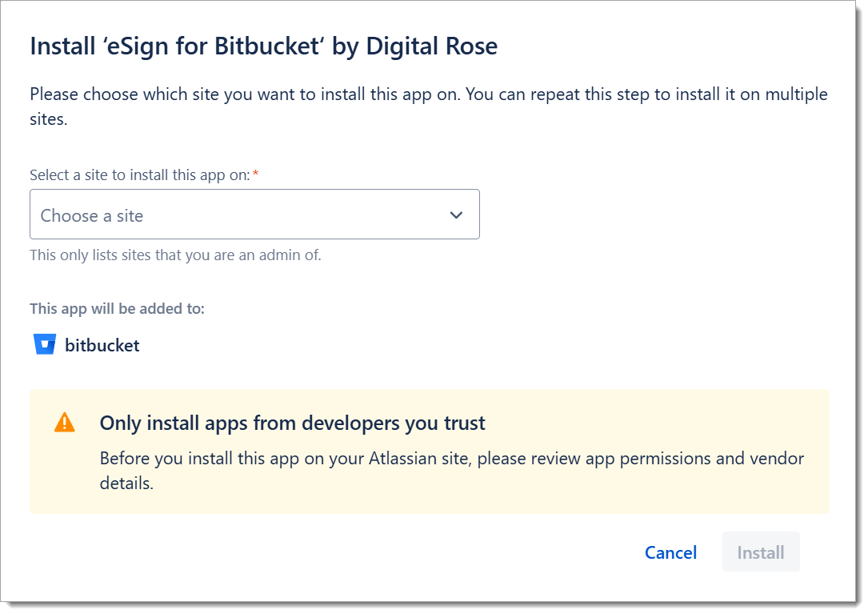
Task: Click the red required asterisk marker
Action: click(255, 175)
